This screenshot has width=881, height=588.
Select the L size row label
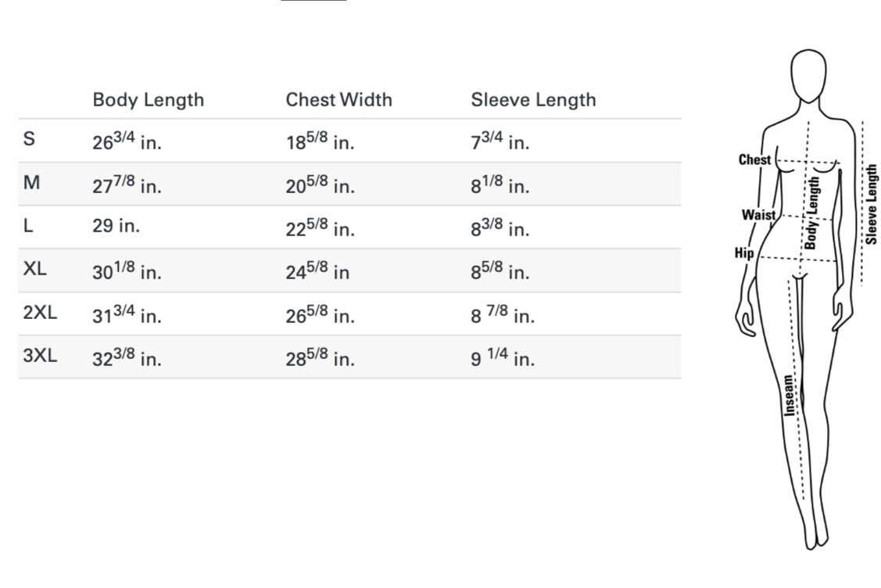point(28,227)
